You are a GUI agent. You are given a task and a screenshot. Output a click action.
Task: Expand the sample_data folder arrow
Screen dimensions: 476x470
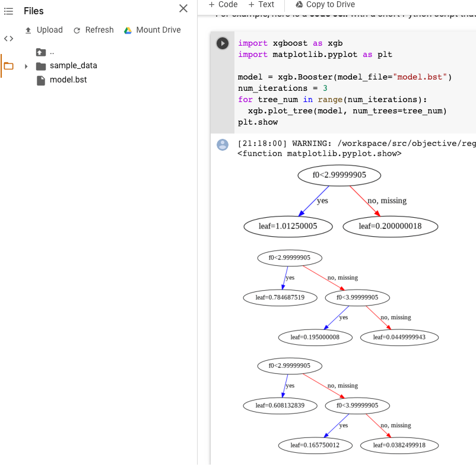click(x=26, y=66)
